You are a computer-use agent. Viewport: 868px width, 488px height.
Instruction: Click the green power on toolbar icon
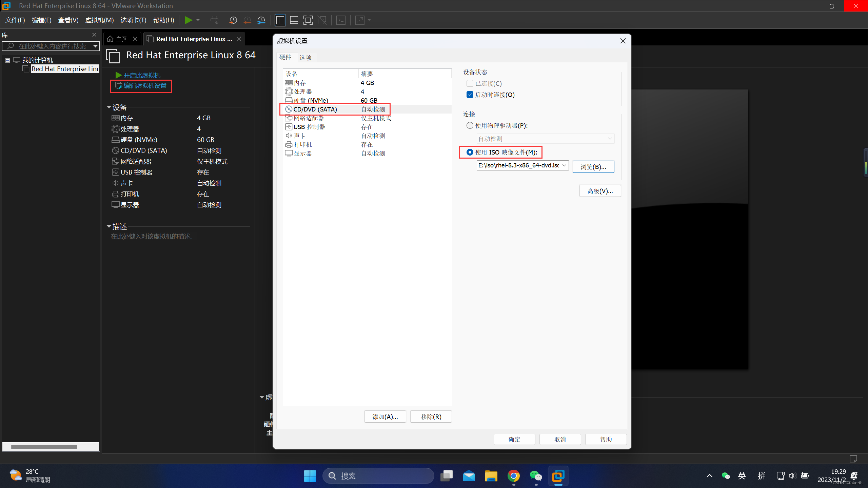pyautogui.click(x=188, y=20)
